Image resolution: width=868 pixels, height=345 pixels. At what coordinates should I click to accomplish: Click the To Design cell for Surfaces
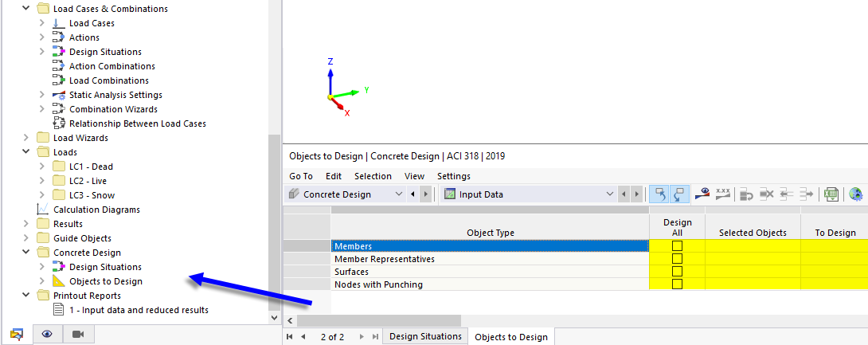click(835, 272)
